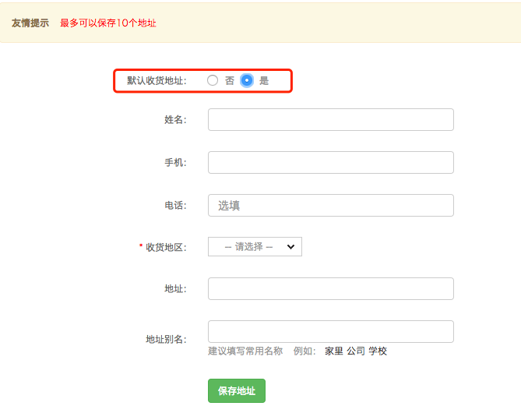Click the "是" label text
This screenshot has width=521, height=420.
coord(264,80)
